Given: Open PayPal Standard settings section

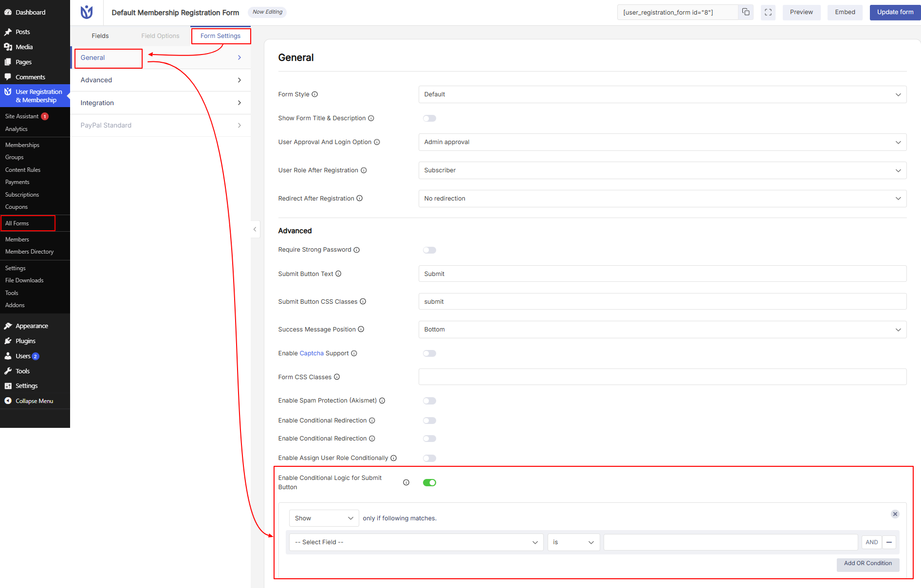Looking at the screenshot, I should click(x=161, y=125).
